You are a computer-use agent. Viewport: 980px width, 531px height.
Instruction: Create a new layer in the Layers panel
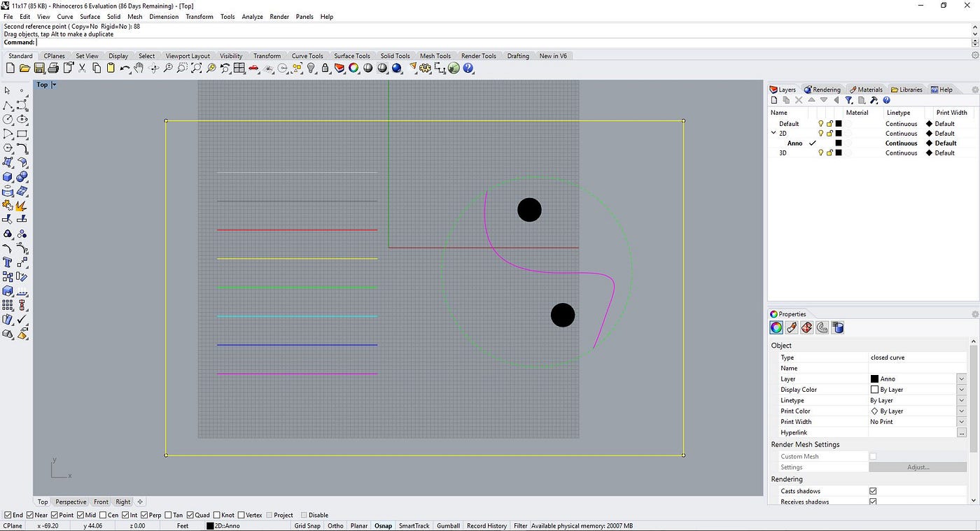773,99
